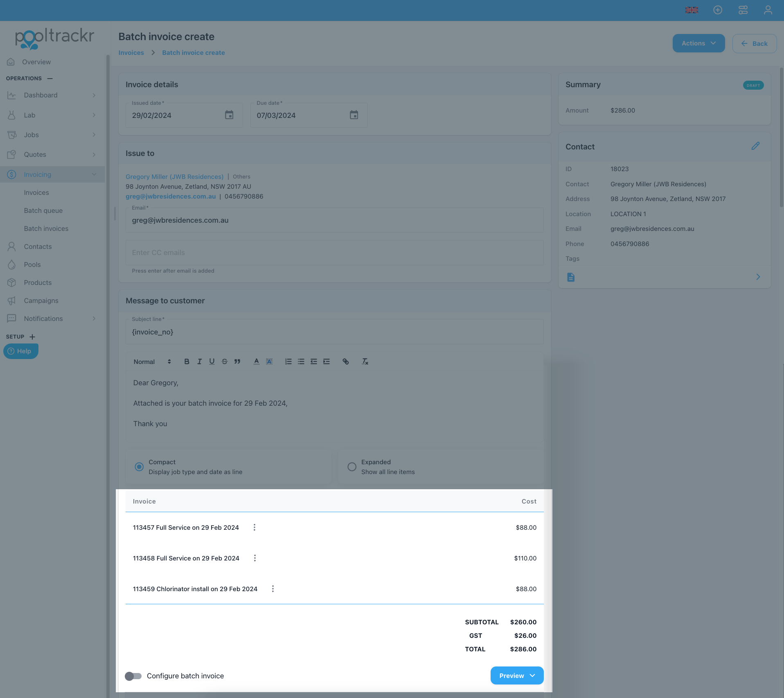Open Pools in sidebar

point(32,264)
